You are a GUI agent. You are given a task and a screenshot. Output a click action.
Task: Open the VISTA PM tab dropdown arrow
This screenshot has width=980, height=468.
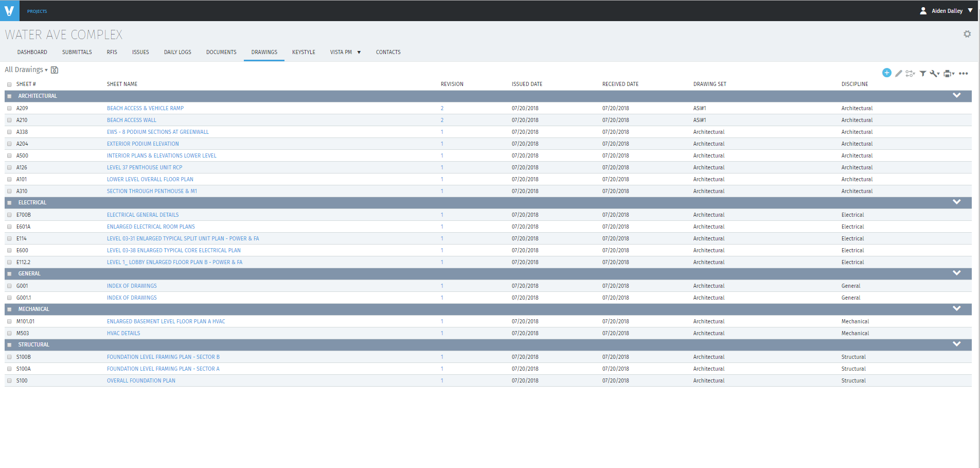click(360, 52)
